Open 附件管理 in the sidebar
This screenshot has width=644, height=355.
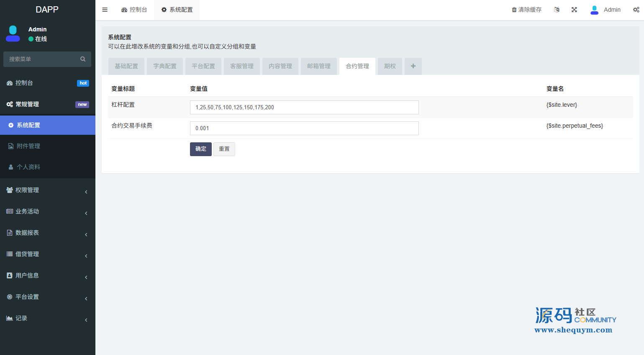click(28, 146)
